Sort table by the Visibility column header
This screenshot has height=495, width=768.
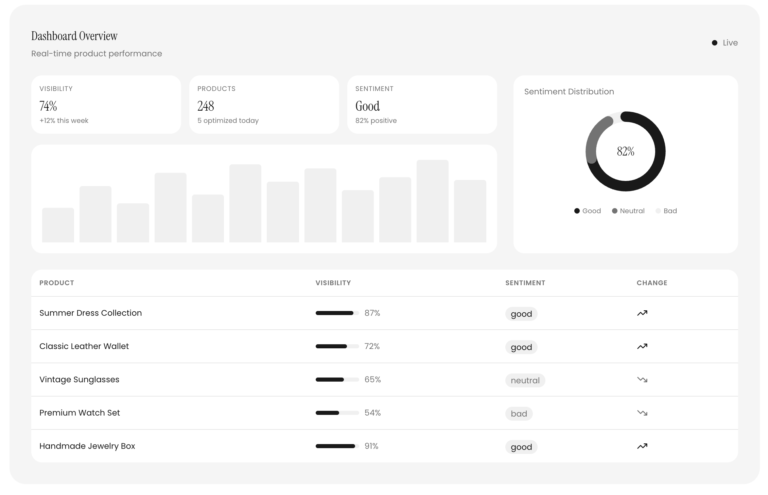point(333,283)
